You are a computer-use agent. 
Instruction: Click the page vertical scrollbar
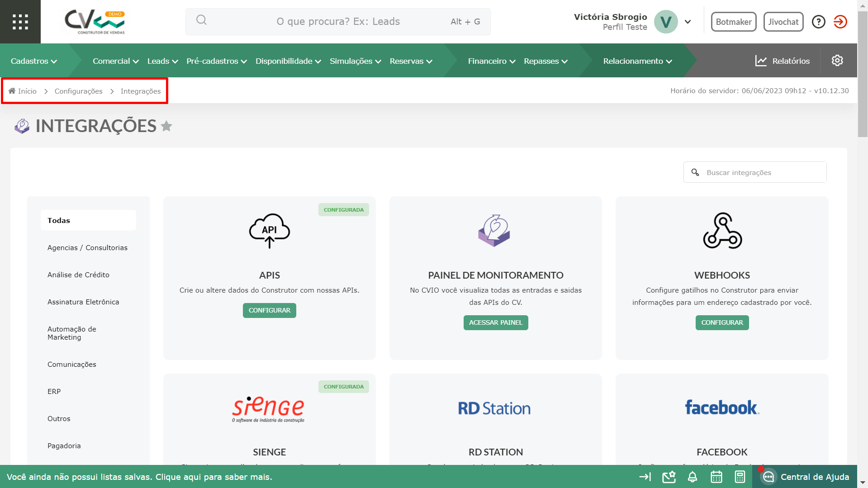tap(863, 75)
